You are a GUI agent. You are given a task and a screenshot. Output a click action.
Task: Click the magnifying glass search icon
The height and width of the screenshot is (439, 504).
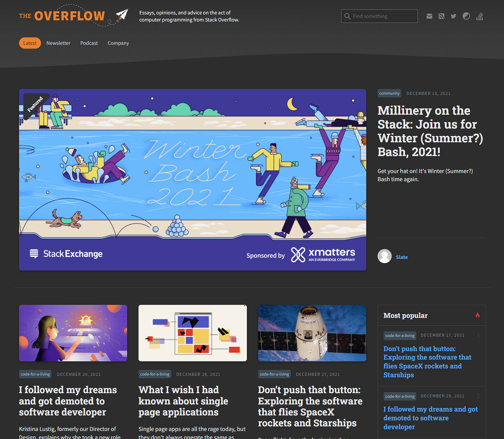347,16
